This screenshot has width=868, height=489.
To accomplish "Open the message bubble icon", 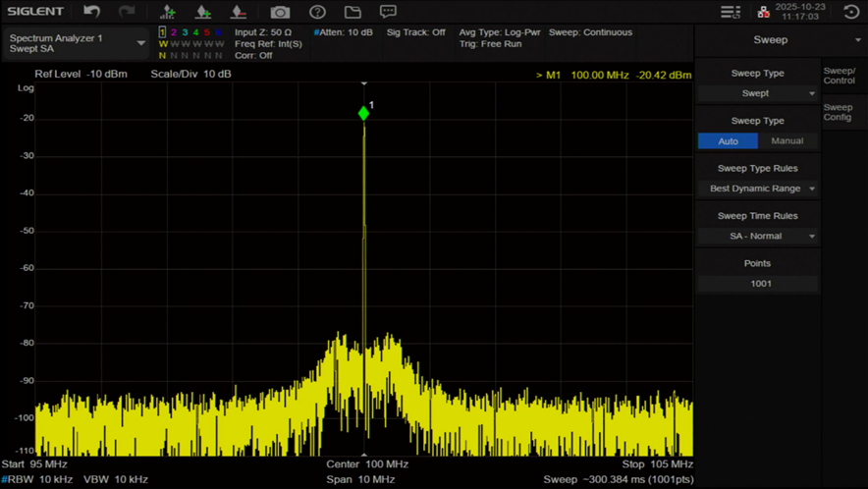I will (x=388, y=12).
